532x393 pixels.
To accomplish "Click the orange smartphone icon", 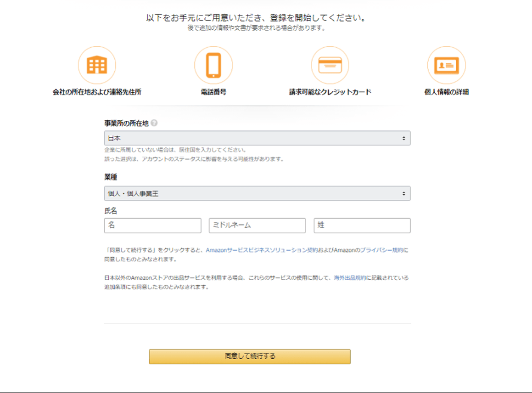I will coord(213,65).
